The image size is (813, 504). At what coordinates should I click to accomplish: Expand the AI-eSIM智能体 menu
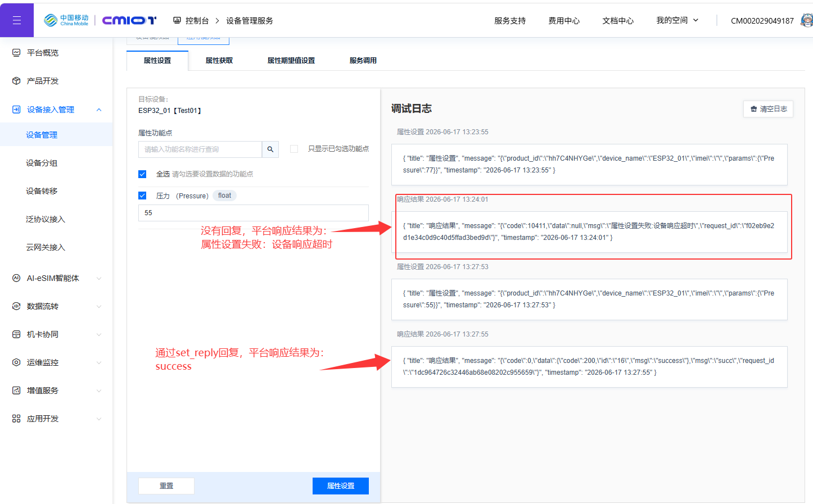coord(99,278)
